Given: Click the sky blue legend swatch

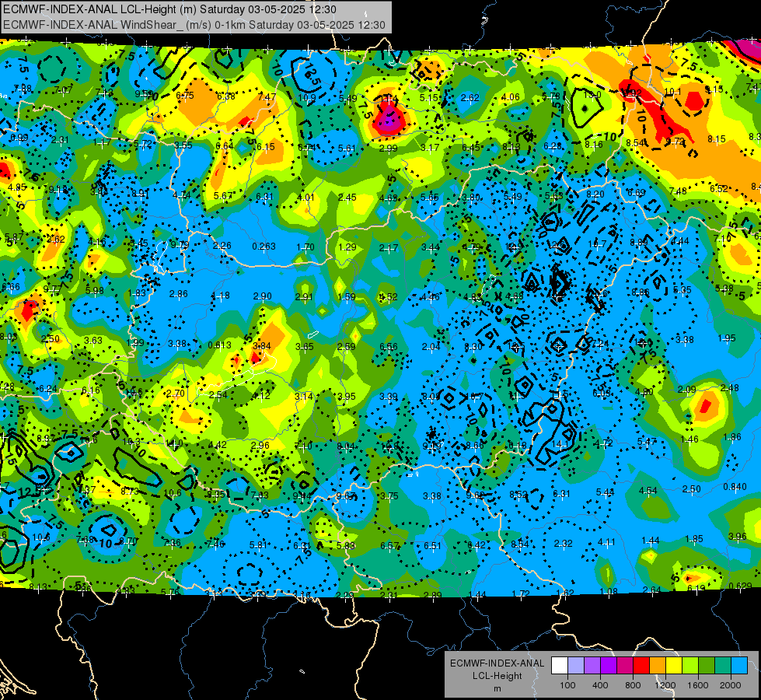Looking at the screenshot, I should tap(739, 666).
